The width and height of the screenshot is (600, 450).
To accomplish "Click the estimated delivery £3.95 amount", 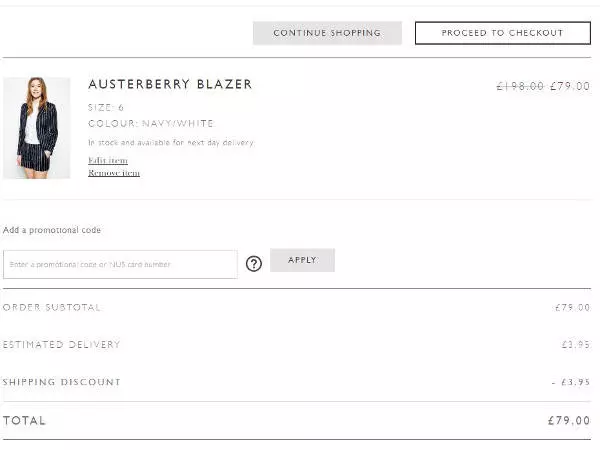I will [x=575, y=345].
